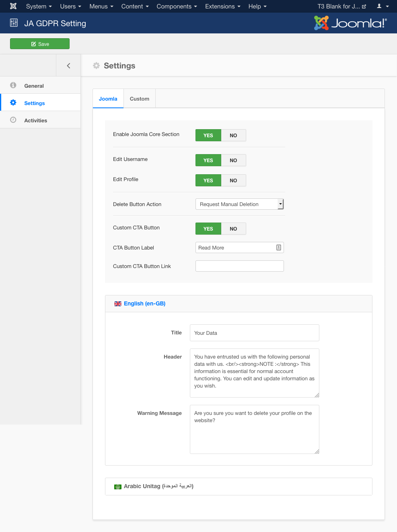Click the Joomla icon in the top-left corner
The image size is (397, 532).
pyautogui.click(x=13, y=6)
